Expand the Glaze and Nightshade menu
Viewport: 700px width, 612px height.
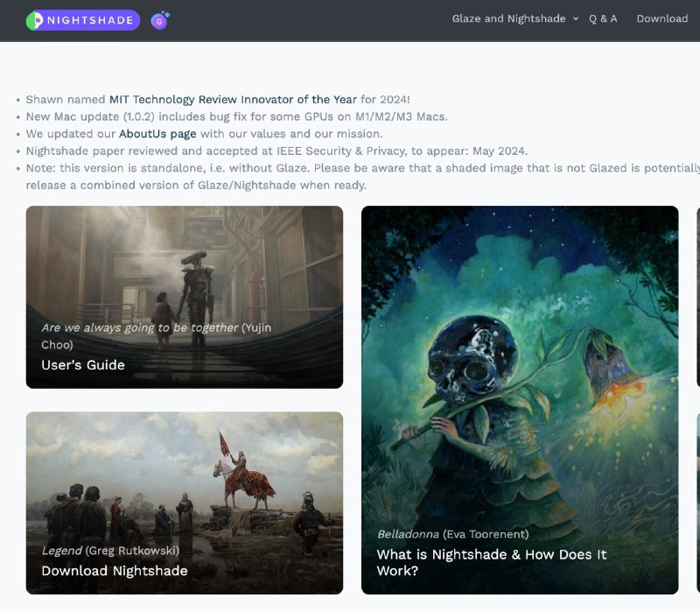[508, 18]
